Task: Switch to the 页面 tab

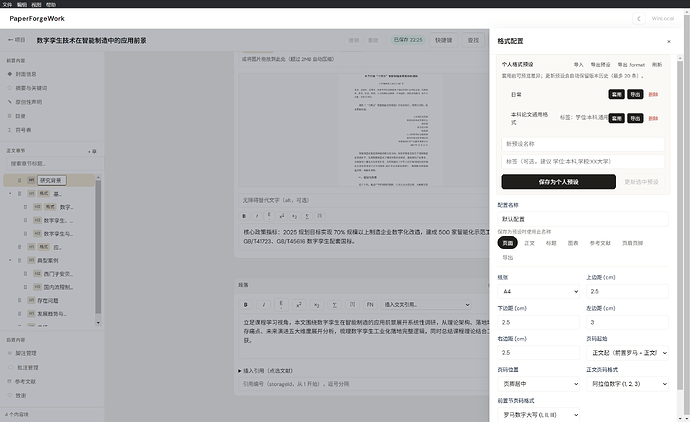Action: [507, 243]
